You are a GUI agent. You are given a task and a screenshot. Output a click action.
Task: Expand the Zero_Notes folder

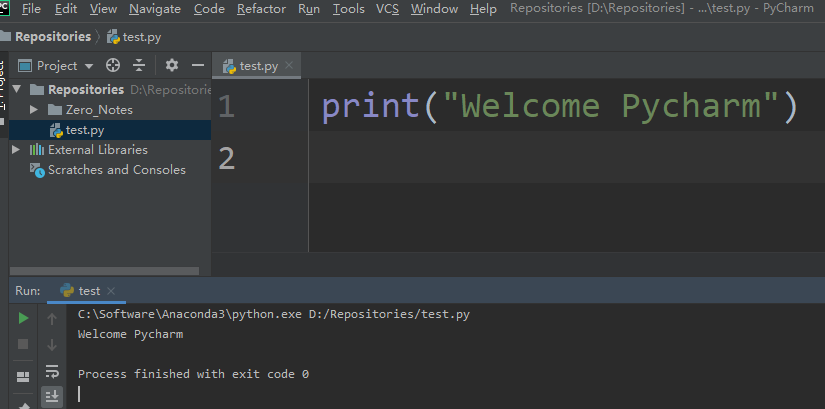[34, 110]
